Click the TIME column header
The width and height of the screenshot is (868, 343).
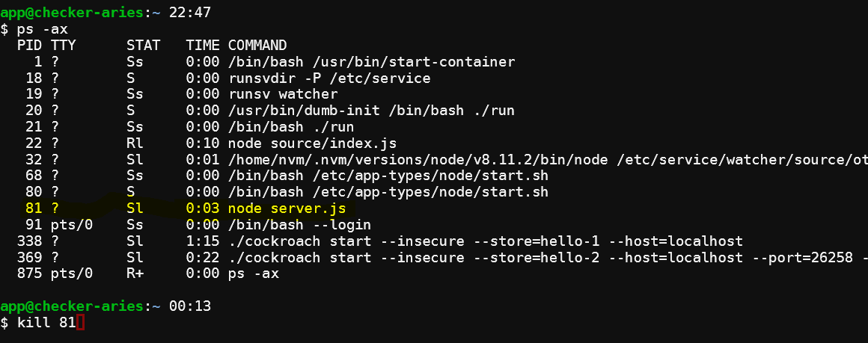pos(203,45)
